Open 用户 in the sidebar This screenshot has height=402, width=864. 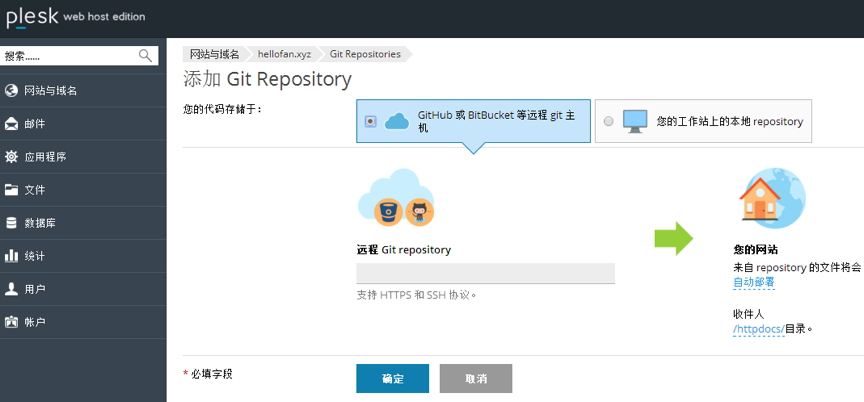pos(83,289)
